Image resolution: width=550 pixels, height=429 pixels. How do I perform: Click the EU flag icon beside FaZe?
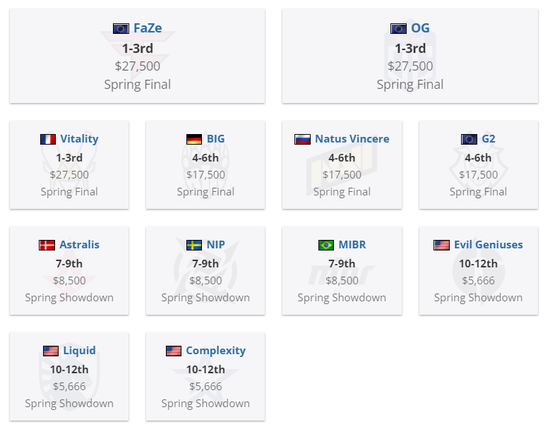(x=121, y=28)
